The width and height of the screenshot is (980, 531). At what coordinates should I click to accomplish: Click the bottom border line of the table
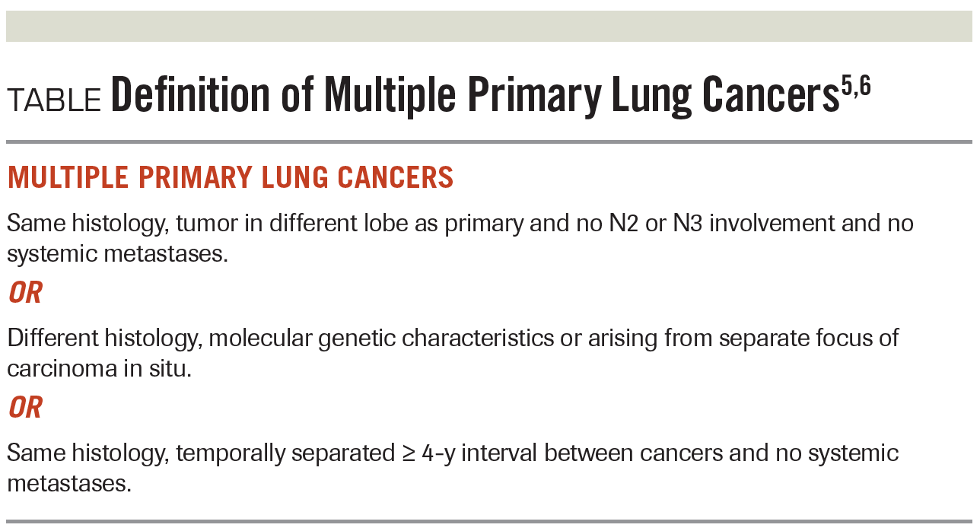click(x=489, y=522)
